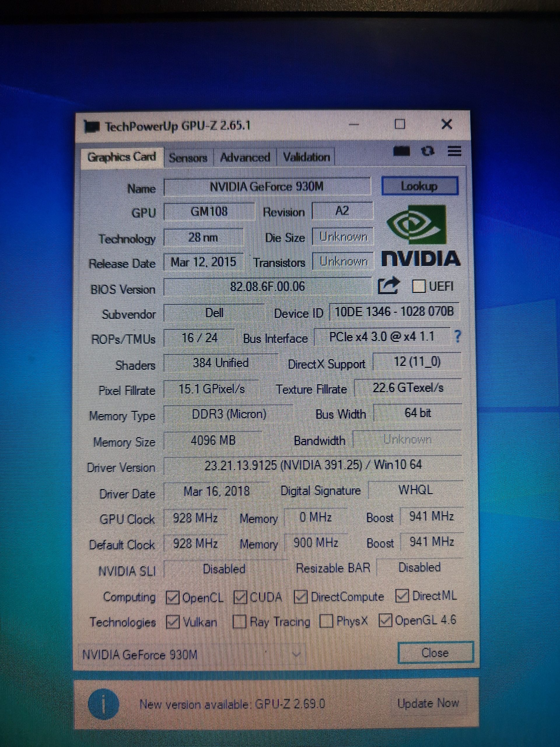Click the Bus Interface field PCIe x4 3.0
560x747 pixels.
coord(382,337)
